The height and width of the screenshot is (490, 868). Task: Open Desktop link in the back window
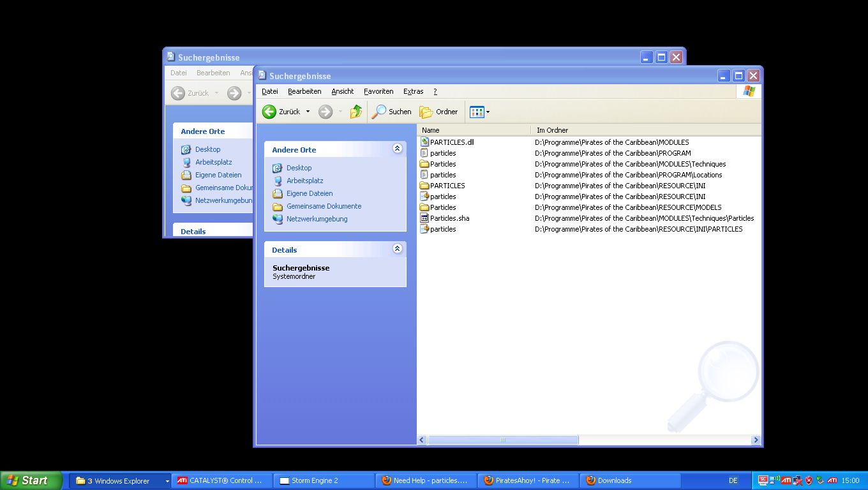click(207, 149)
